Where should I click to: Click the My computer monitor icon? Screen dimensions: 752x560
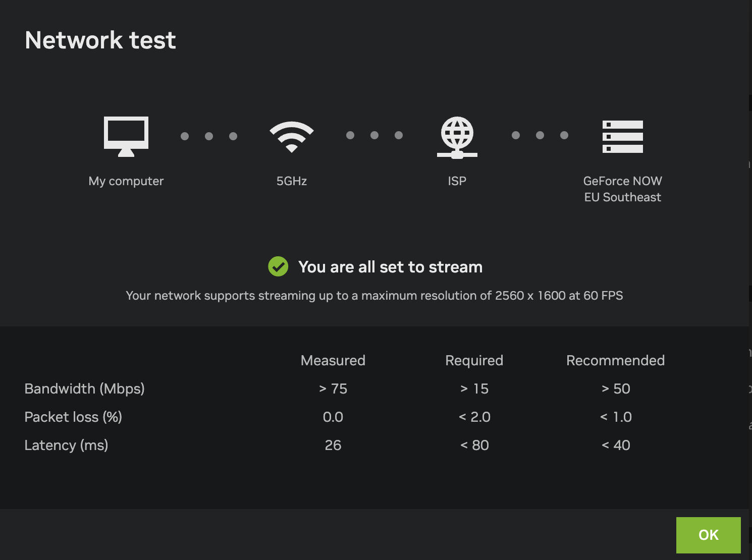pos(126,136)
